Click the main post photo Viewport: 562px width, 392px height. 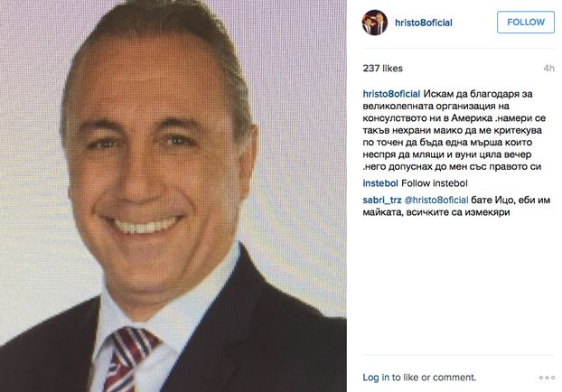[x=173, y=196]
